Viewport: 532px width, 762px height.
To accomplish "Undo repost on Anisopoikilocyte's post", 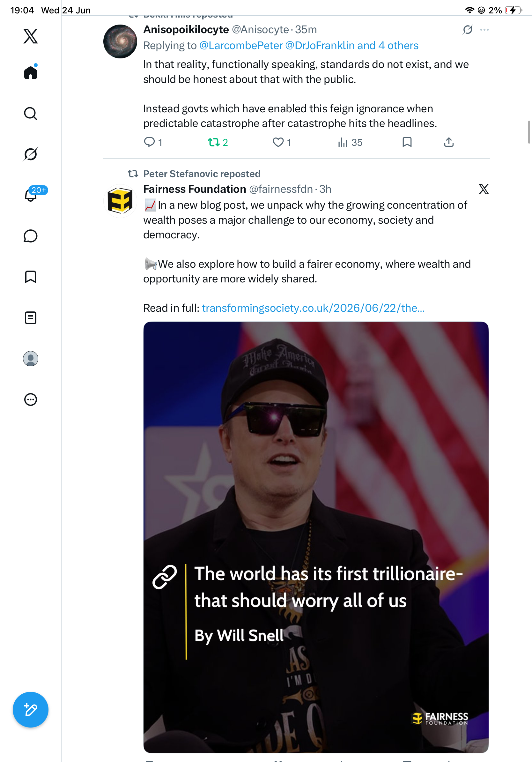I will pyautogui.click(x=218, y=142).
